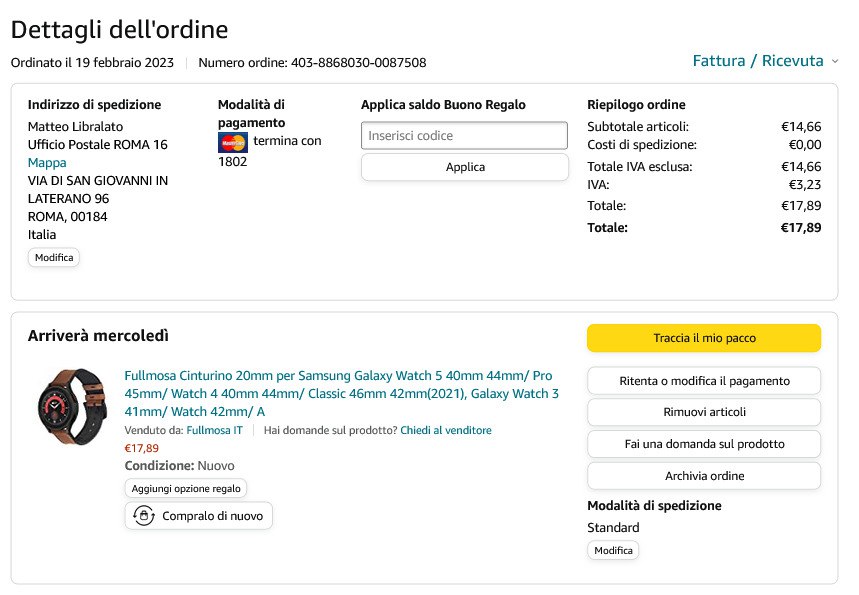The height and width of the screenshot is (595, 859).
Task: Click Traccia il mio pacco button
Action: tap(703, 338)
